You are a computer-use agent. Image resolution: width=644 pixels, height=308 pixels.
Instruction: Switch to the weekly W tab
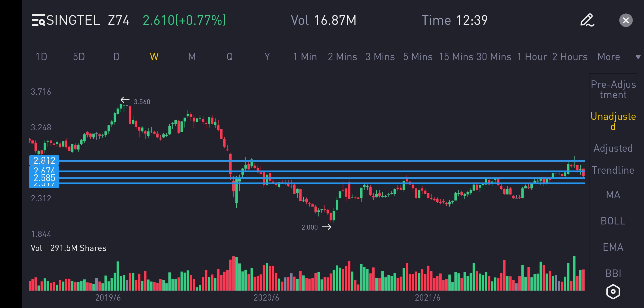[154, 57]
